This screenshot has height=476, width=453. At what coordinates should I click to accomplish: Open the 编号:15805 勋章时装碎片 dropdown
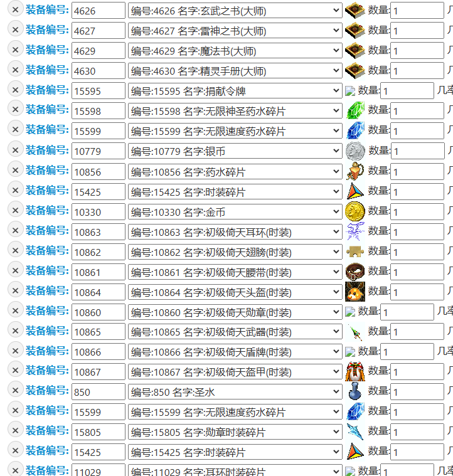pos(235,431)
